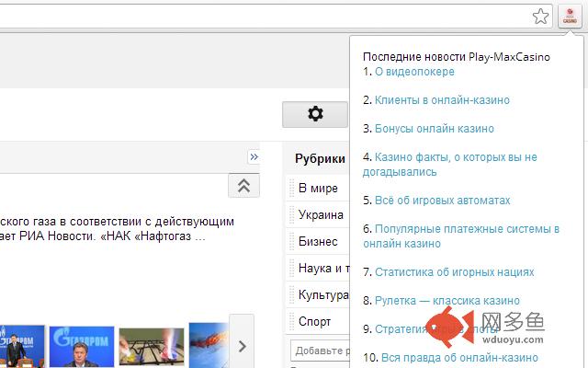Screen dimensions: 588x368
Task: Click the next arrow in photo carousel
Action: [242, 346]
